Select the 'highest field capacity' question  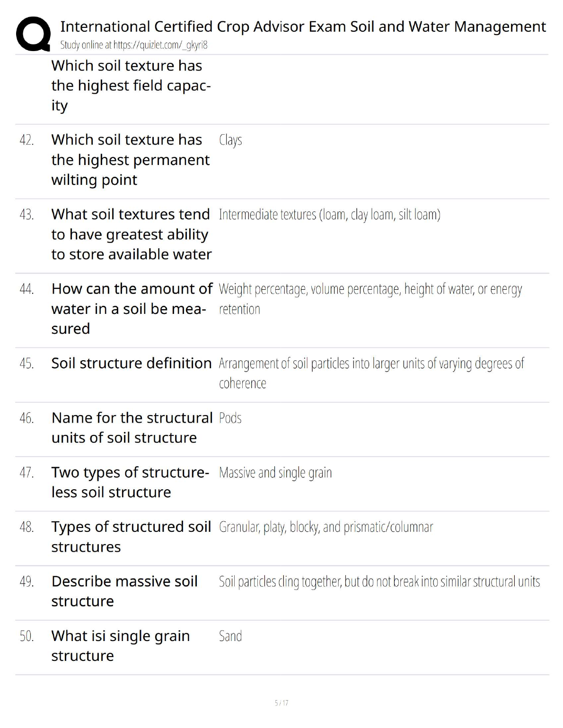tap(131, 86)
